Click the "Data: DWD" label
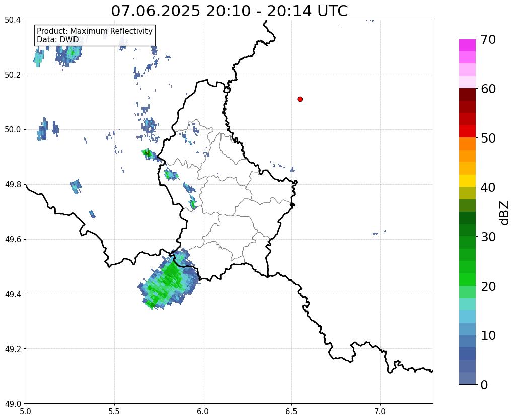 (58, 40)
